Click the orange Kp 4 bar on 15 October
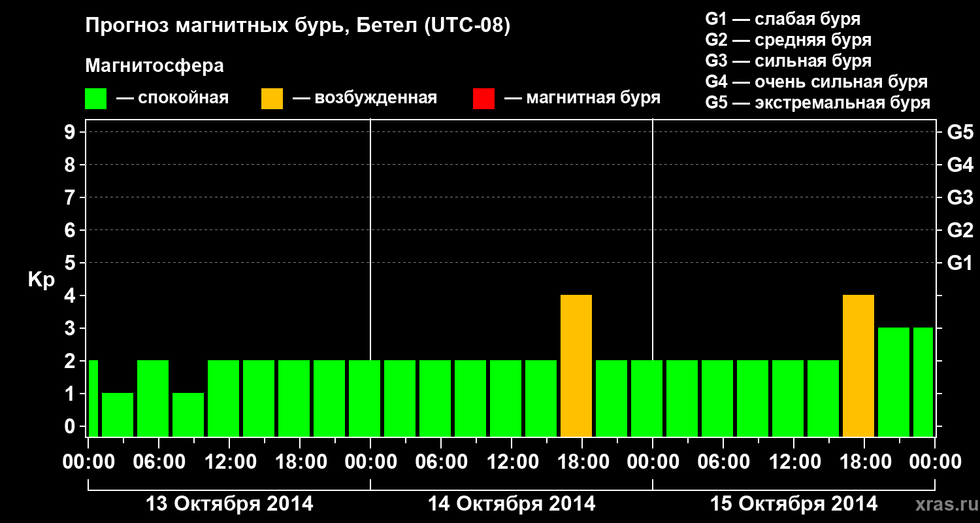Screen dimensions: 980x523 coord(858,366)
